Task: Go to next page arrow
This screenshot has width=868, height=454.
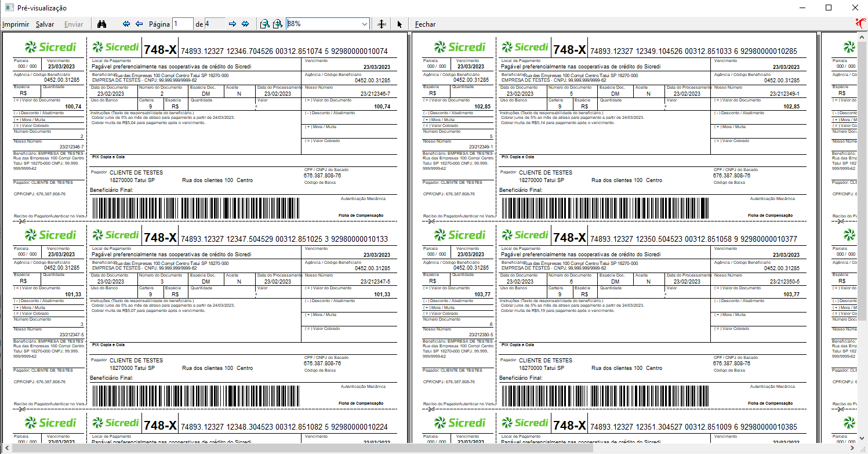Action: coord(233,24)
